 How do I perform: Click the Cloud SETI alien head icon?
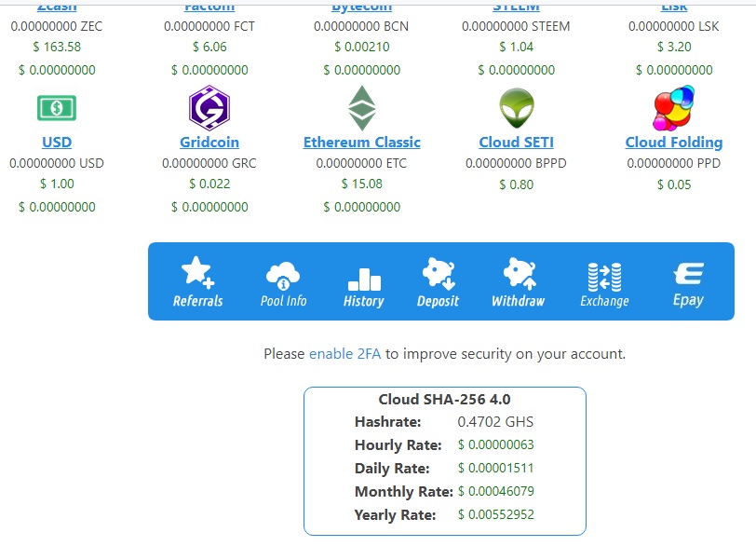coord(517,108)
